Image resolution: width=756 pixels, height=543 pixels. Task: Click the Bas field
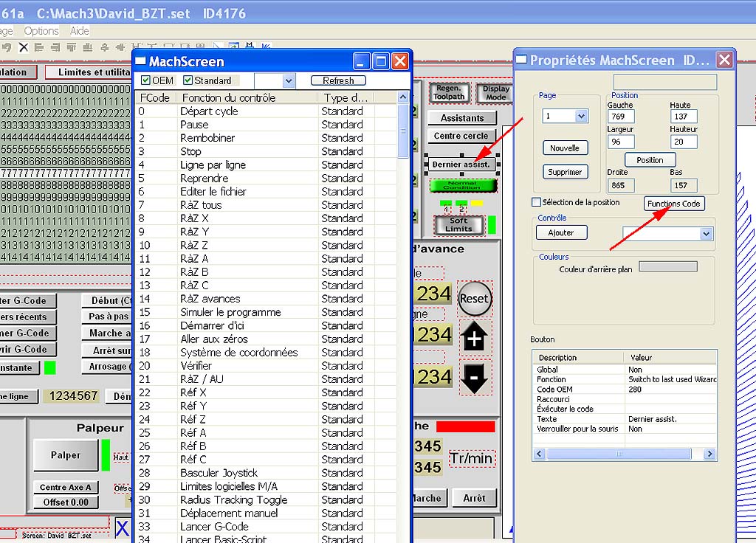tap(684, 185)
